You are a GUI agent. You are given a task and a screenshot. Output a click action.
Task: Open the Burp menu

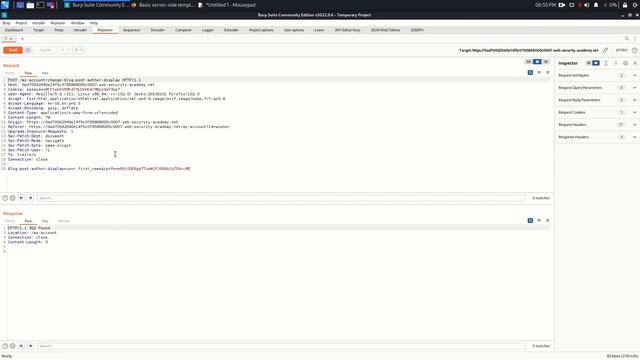coord(7,23)
